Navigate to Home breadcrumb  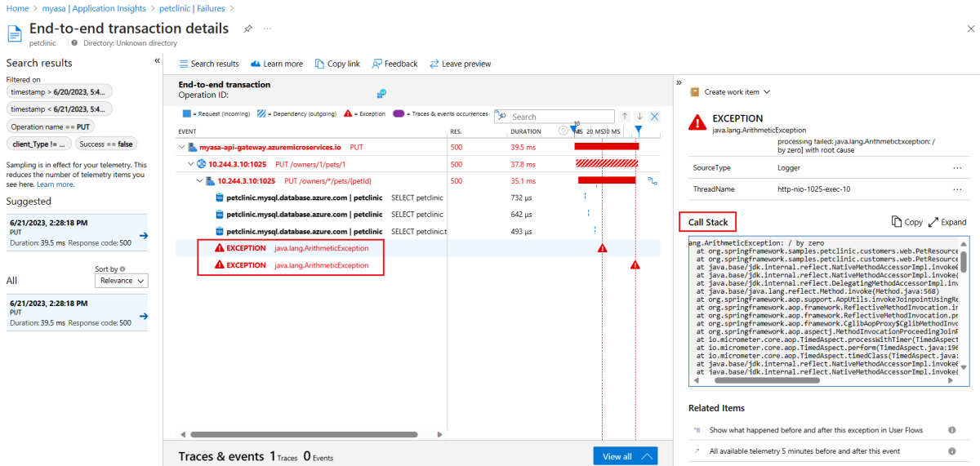click(17, 8)
